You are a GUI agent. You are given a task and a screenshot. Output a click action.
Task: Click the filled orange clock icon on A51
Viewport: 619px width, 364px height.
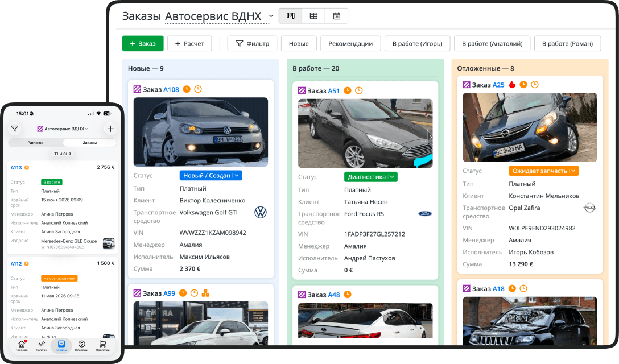348,90
